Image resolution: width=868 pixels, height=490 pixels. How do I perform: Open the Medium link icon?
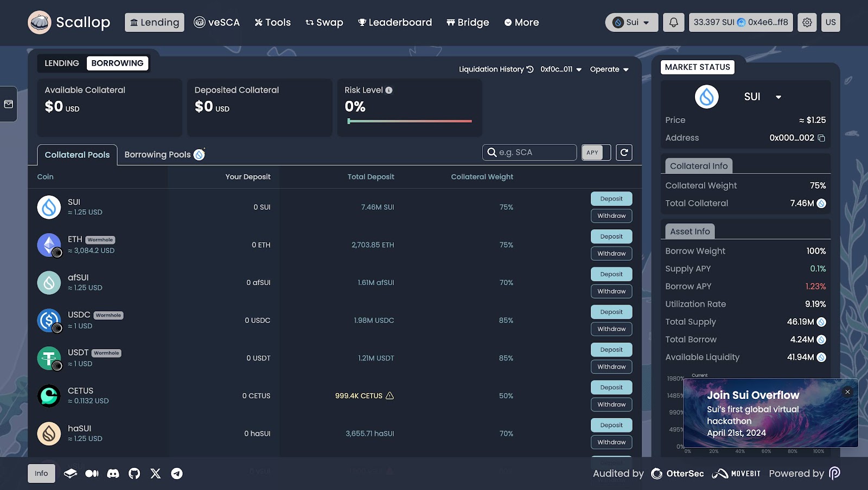click(x=92, y=473)
